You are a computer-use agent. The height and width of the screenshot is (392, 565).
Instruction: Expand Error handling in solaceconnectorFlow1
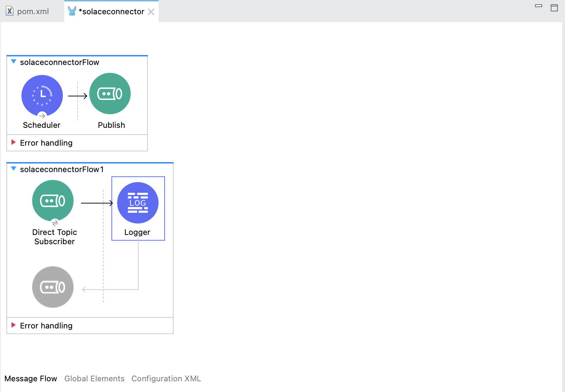click(x=14, y=325)
